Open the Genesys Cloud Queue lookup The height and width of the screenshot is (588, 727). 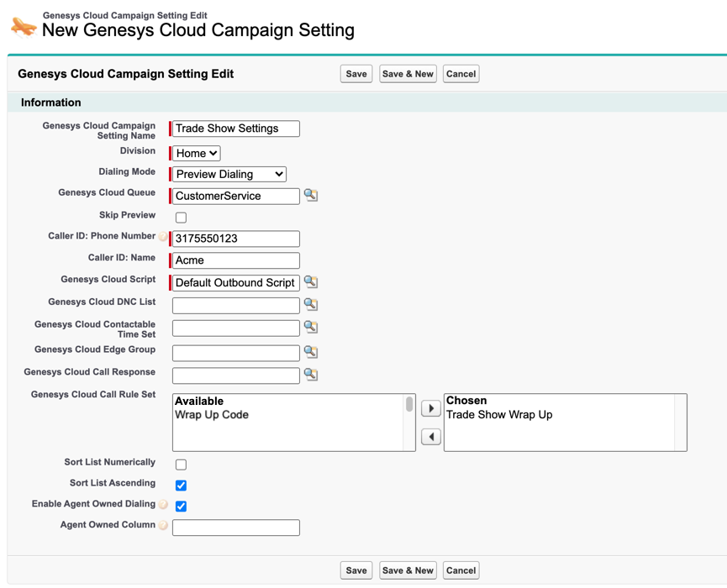click(308, 196)
